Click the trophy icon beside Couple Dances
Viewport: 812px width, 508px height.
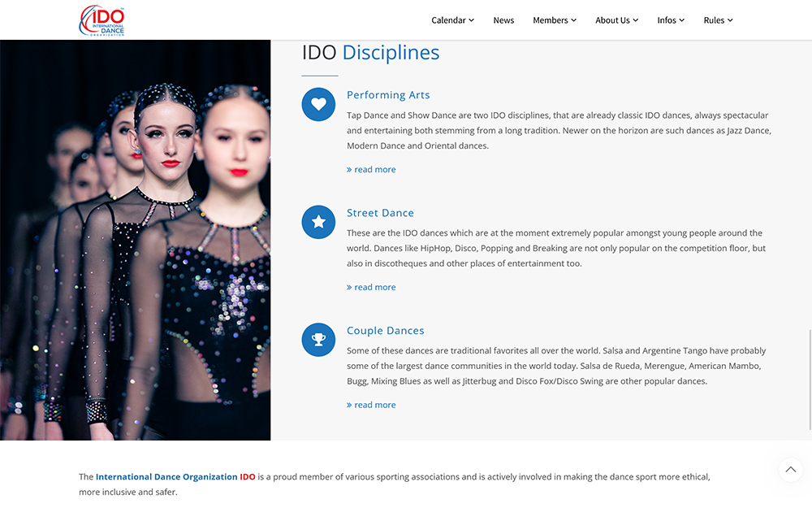tap(318, 340)
